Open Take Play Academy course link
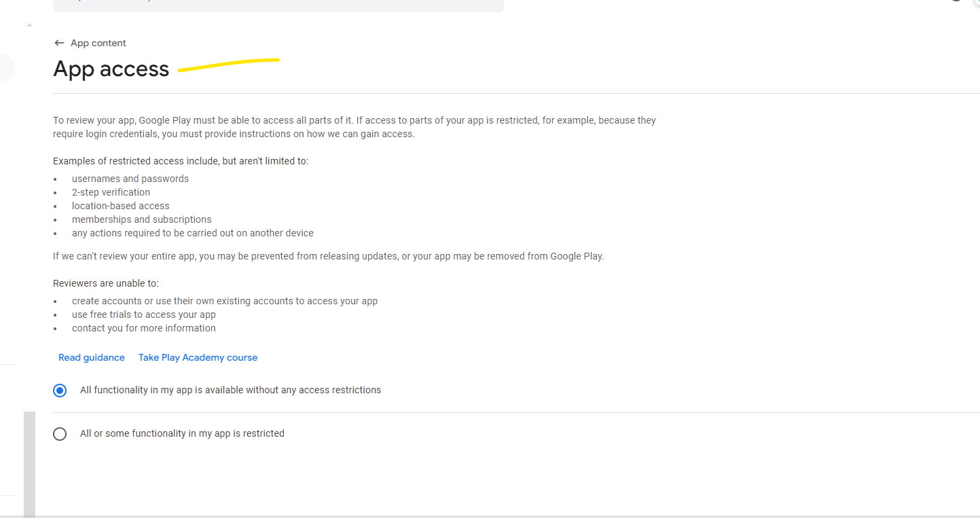The image size is (980, 523). point(198,357)
